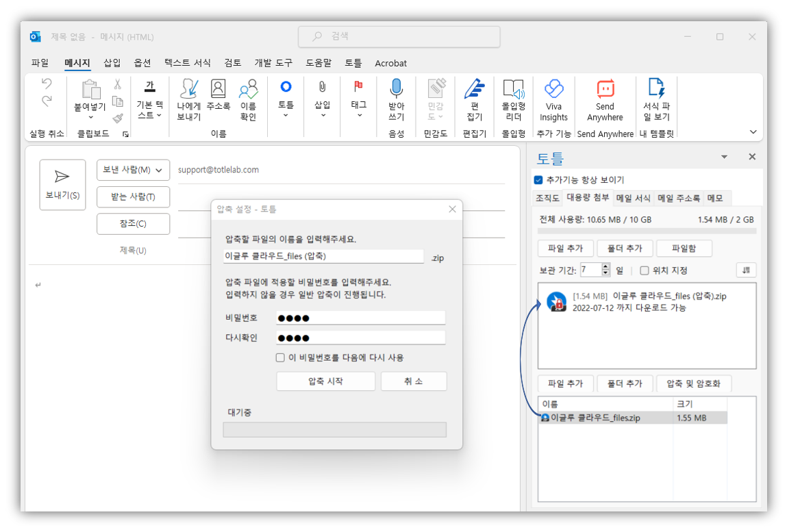The image size is (787, 532).
Task: Collapse the ribbon with chevron
Action: point(753,132)
